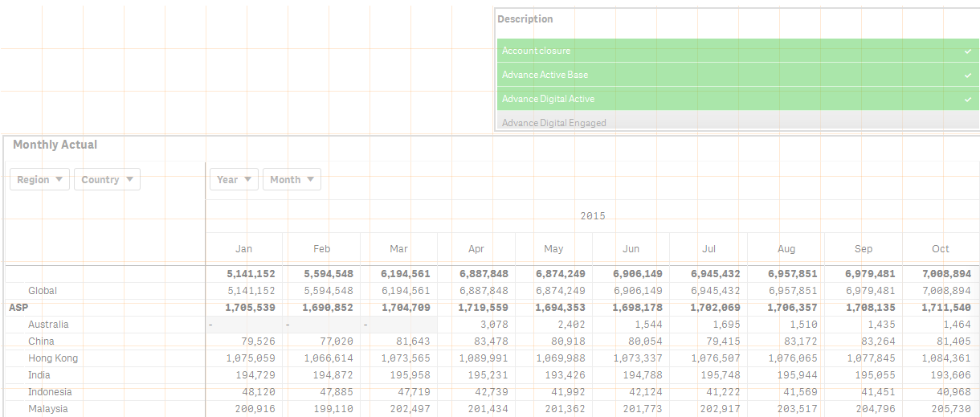Select the Indonesia row label

pyautogui.click(x=50, y=392)
